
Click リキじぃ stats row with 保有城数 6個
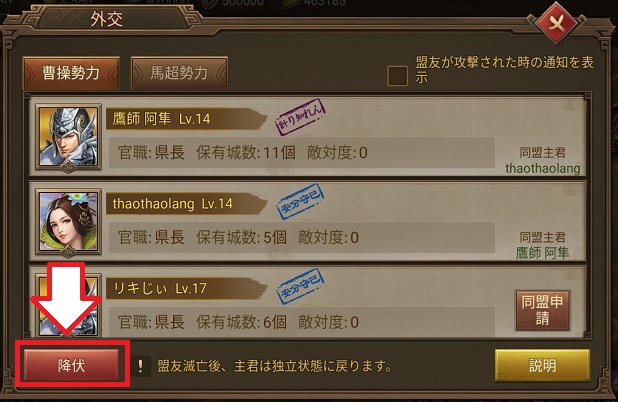click(302, 322)
